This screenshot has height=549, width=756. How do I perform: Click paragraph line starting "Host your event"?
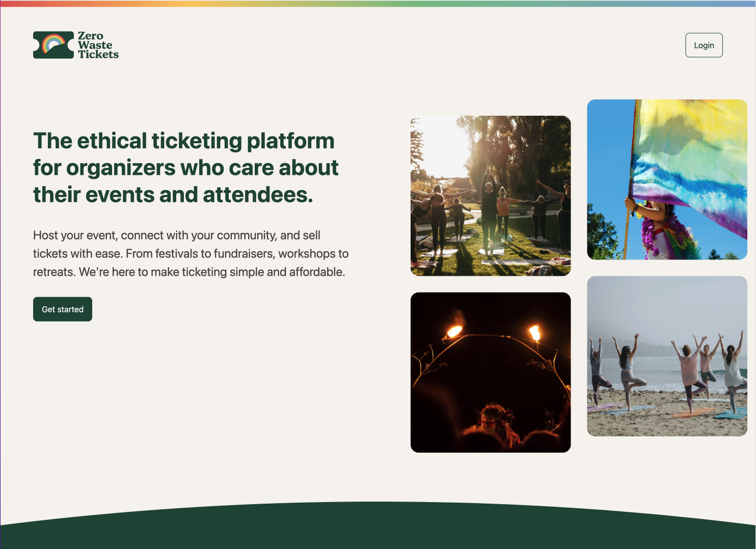pos(176,236)
